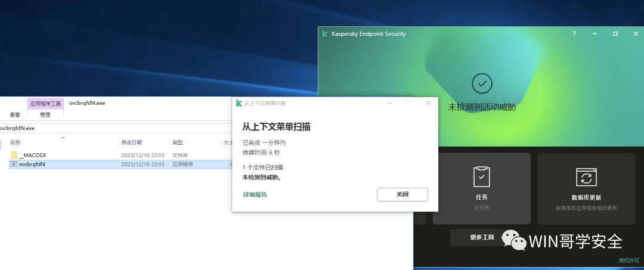Sort files by Date modified (修改日期) column

coord(131,142)
